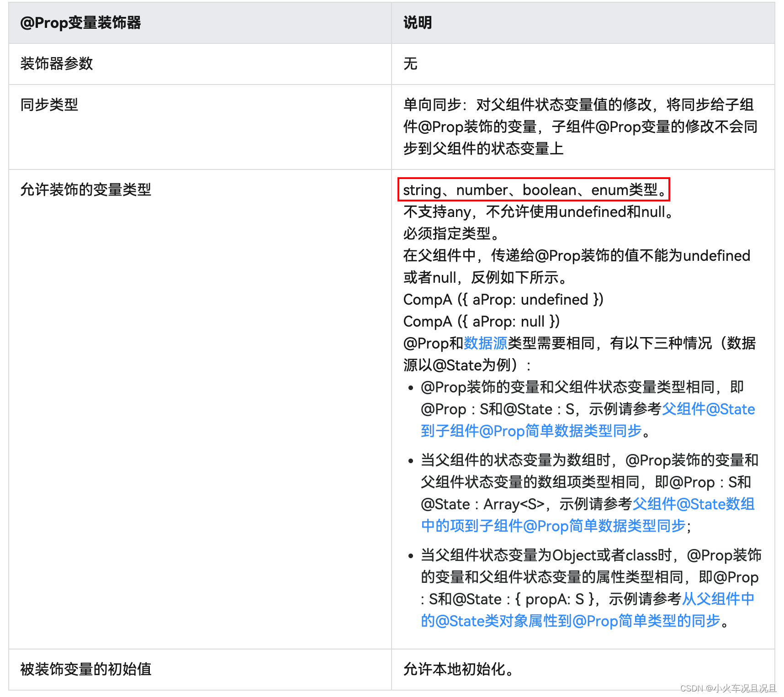784x697 pixels.
Task: Click the @State：Array<S> text
Action: pos(482,504)
